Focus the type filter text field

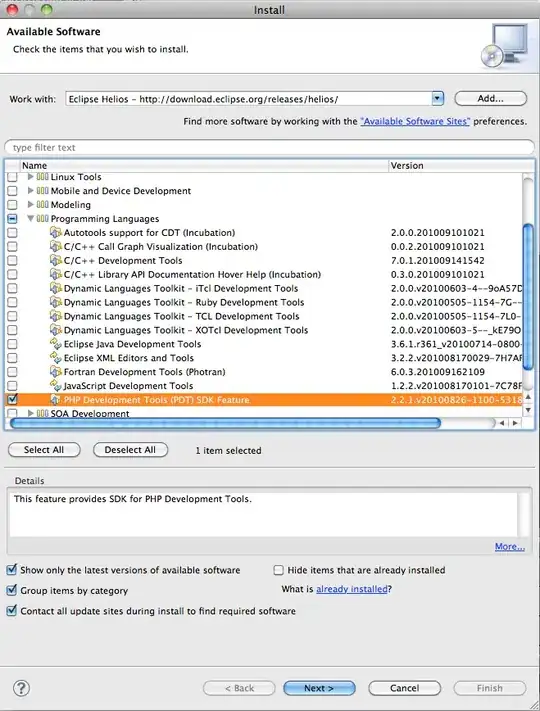[269, 147]
